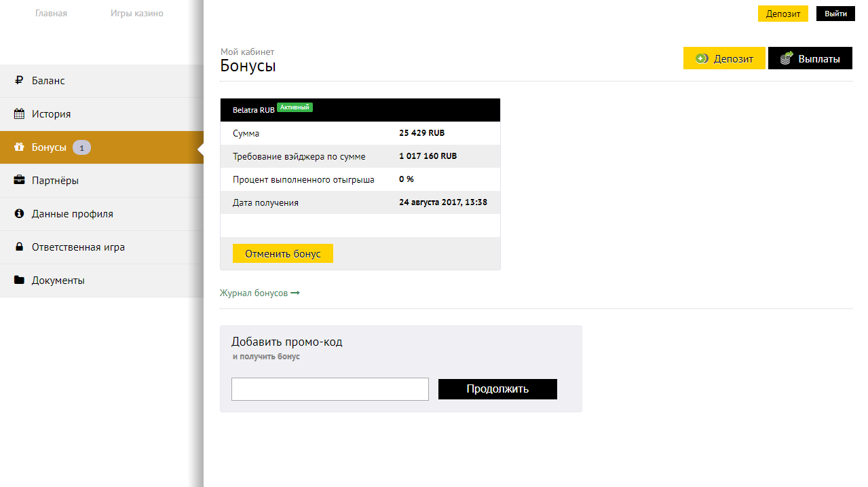Click the coin icon on large Депозит button
The height and width of the screenshot is (487, 868).
(702, 58)
